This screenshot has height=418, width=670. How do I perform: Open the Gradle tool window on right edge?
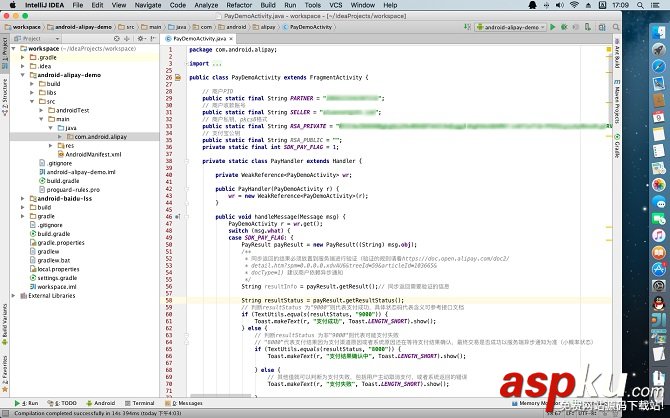[617, 148]
